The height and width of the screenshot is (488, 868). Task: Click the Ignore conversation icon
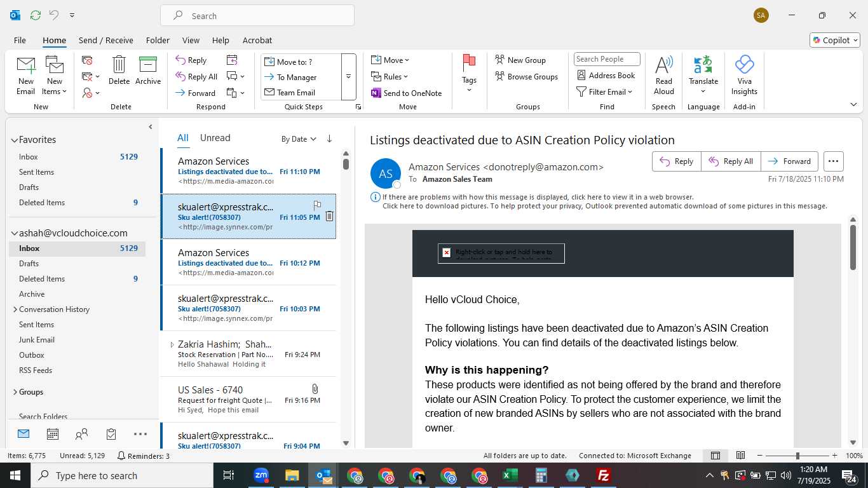coord(87,60)
